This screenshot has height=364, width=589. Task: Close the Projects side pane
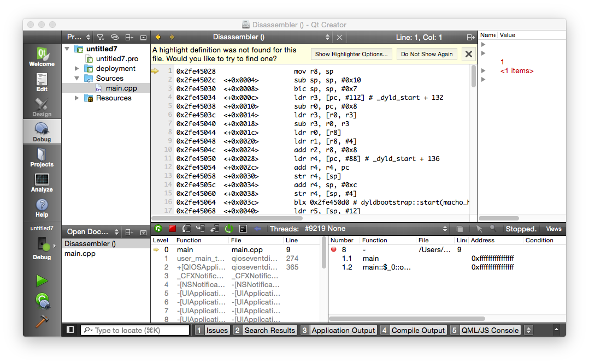[143, 37]
